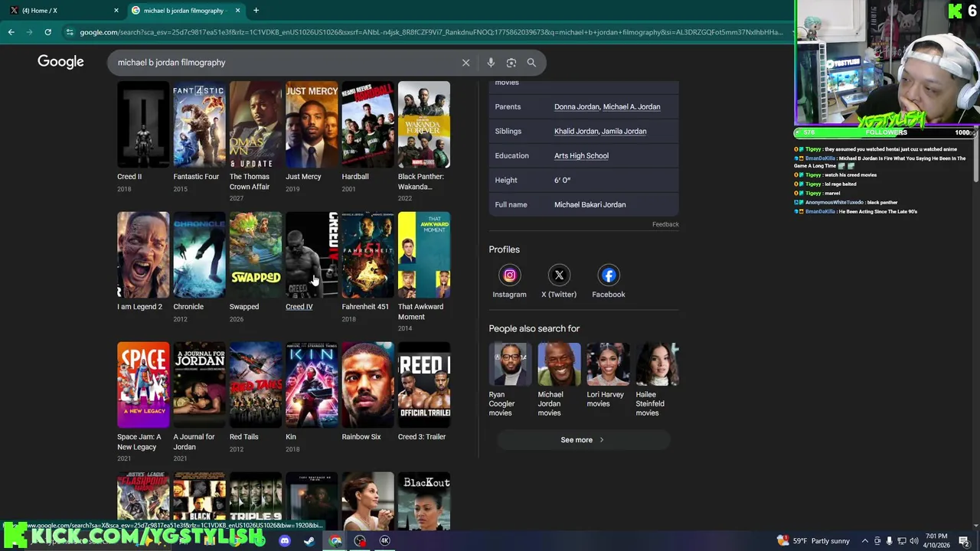Open the Discord taskbar icon
The width and height of the screenshot is (980, 551).
(285, 541)
